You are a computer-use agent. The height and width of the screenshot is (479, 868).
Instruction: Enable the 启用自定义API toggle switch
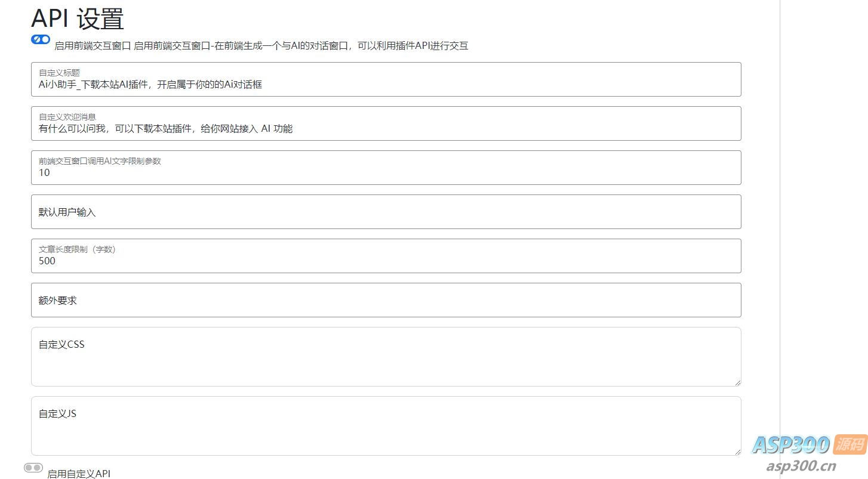(x=33, y=468)
